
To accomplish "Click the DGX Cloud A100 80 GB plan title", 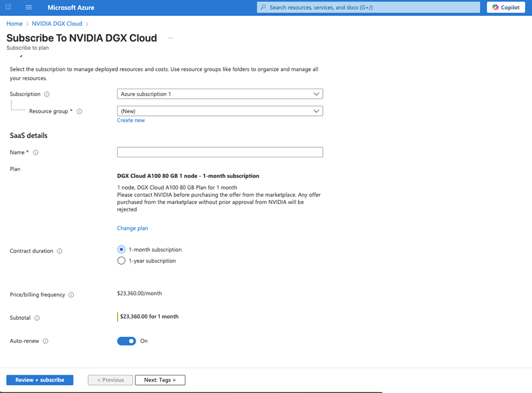I will tap(188, 175).
